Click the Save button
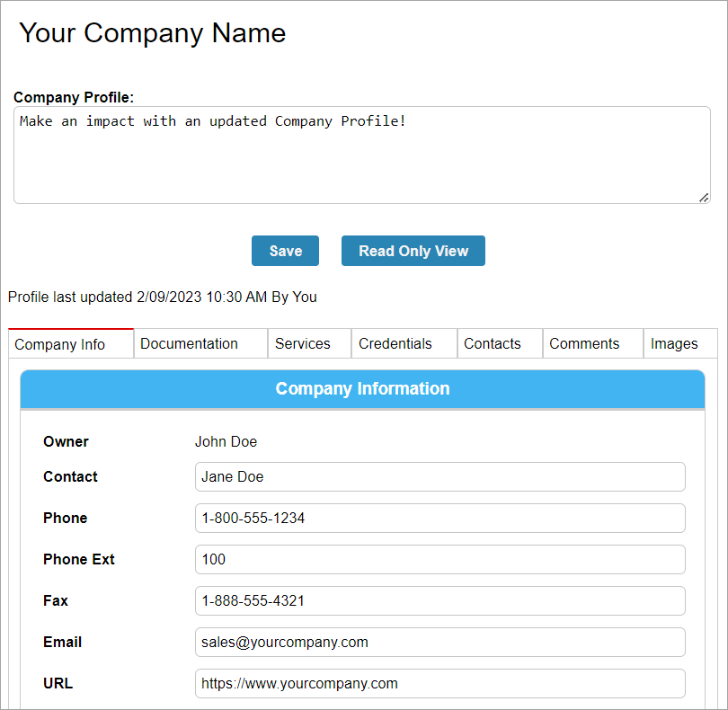728x710 pixels. pos(285,251)
